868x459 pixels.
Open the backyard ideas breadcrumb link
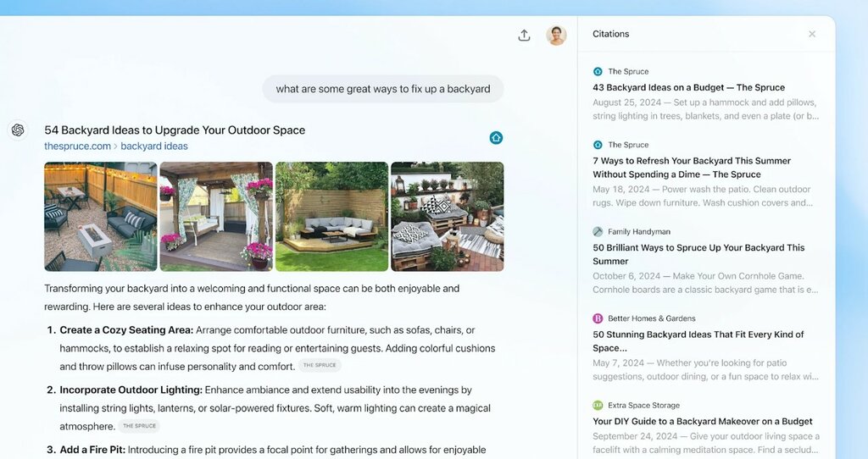tap(154, 146)
